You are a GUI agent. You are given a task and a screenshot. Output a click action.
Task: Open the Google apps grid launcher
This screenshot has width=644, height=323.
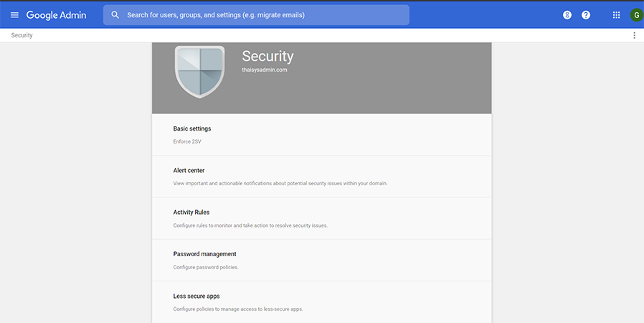617,15
